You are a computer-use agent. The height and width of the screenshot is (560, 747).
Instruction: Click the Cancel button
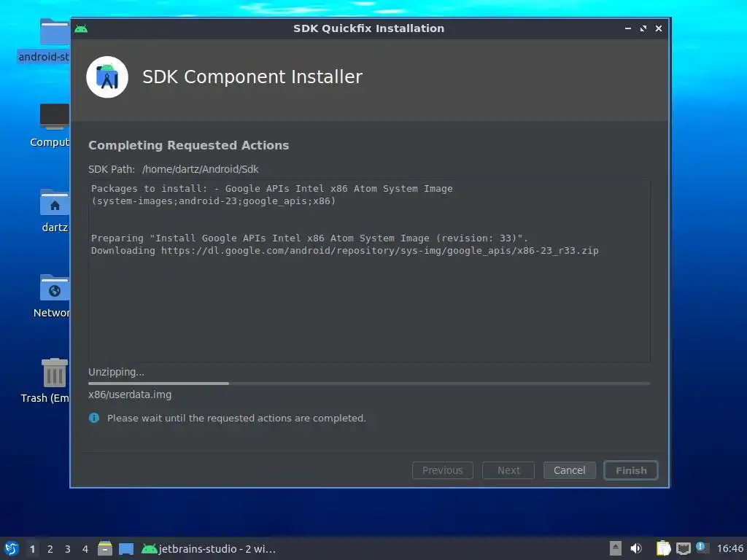tap(569, 470)
